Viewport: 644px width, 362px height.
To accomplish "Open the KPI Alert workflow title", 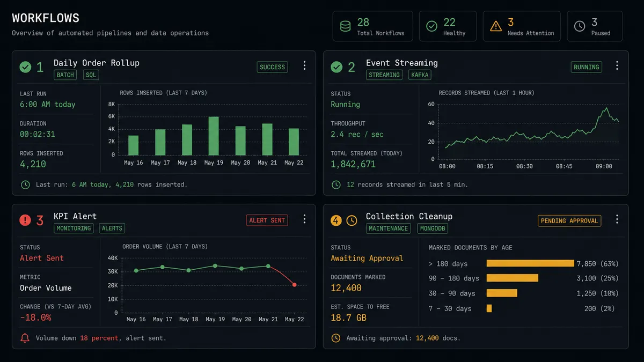I will pos(75,216).
